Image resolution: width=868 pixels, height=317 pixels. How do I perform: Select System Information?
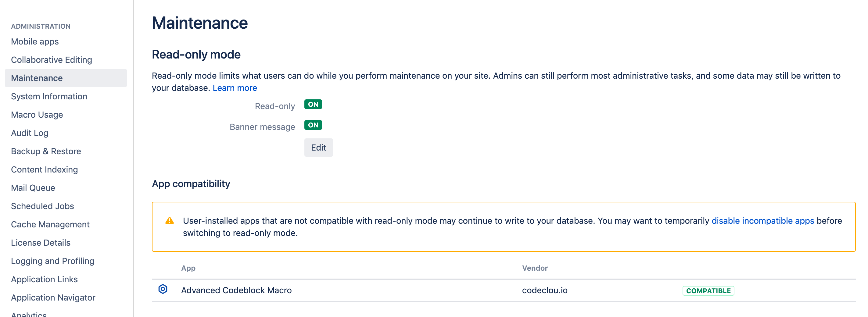tap(49, 96)
